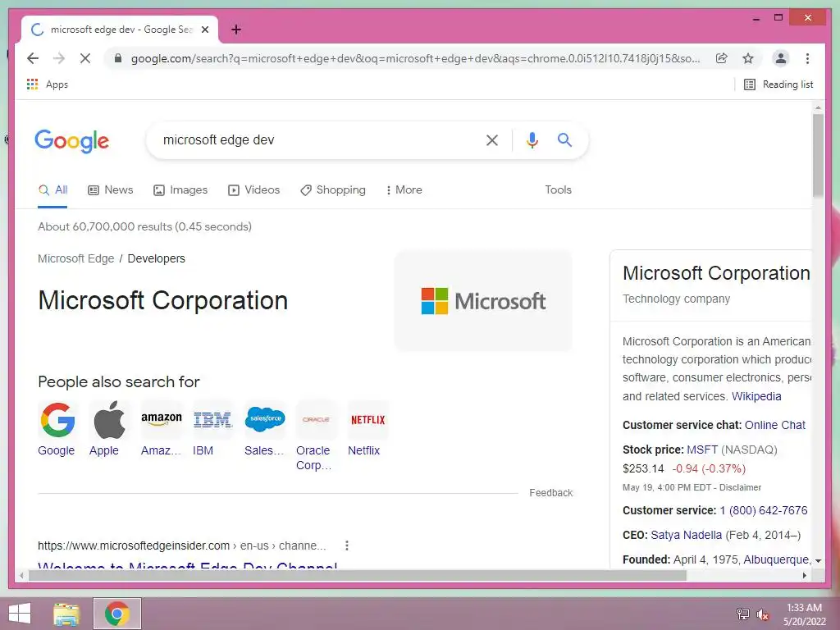The height and width of the screenshot is (630, 840).
Task: Click the scroll right arrow
Action: [804, 576]
